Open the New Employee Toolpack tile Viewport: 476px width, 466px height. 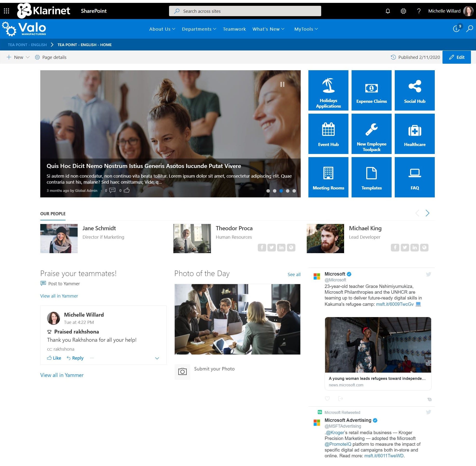371,134
